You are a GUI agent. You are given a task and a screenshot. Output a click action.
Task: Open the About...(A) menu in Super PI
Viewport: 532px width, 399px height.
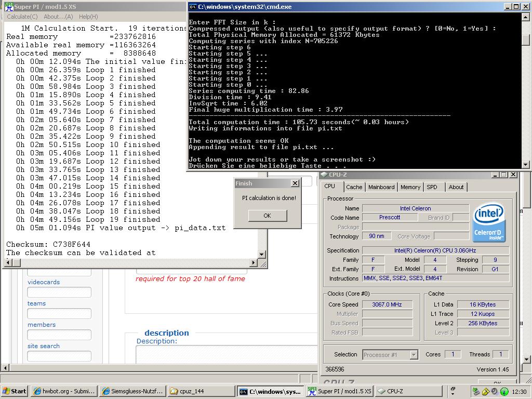point(58,17)
